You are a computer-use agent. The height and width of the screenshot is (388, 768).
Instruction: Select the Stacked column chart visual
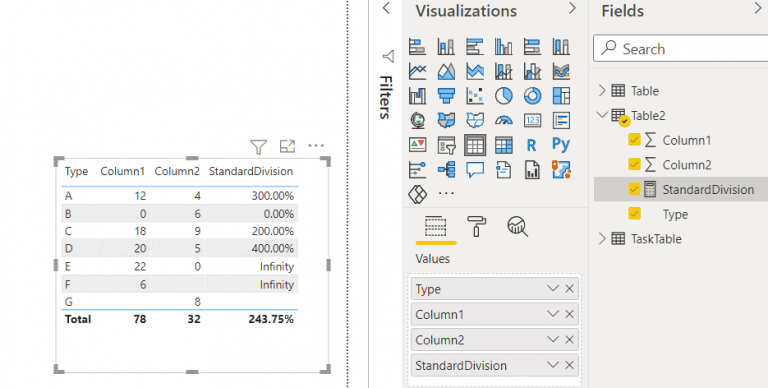click(x=446, y=47)
